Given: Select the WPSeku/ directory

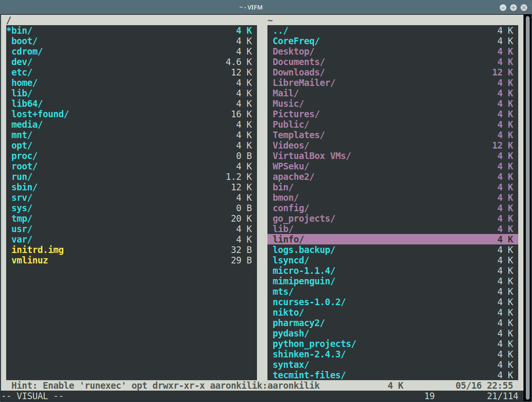Looking at the screenshot, I should point(392,167).
